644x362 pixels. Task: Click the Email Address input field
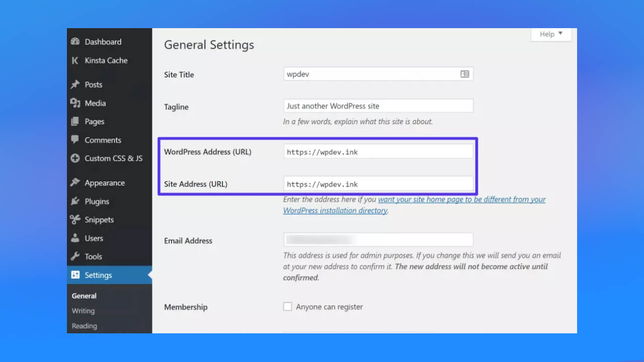(x=378, y=239)
